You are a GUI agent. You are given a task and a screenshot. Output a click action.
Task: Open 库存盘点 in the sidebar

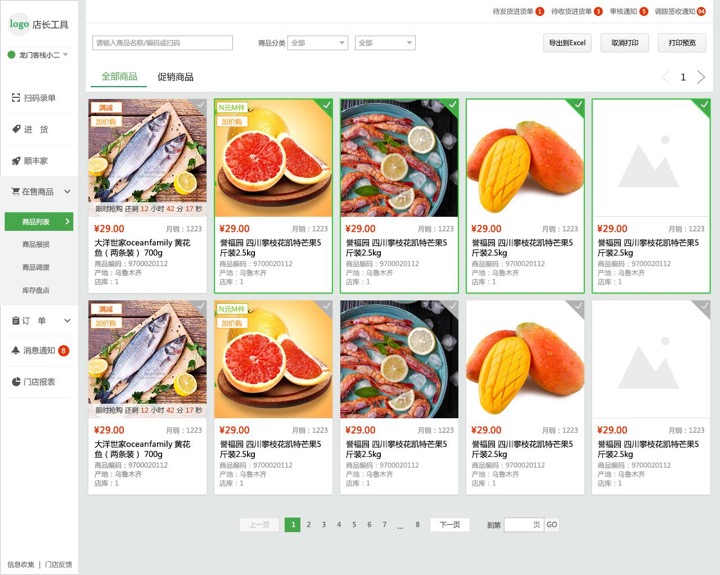[x=36, y=290]
